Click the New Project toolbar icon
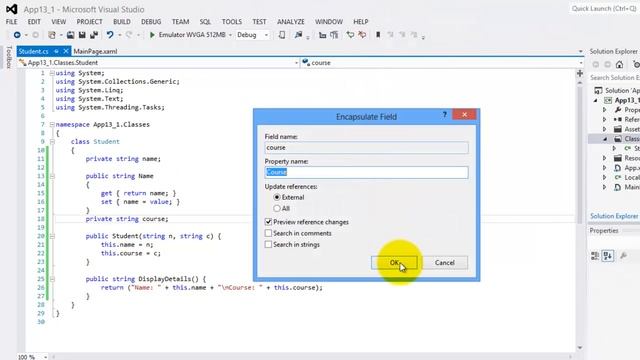Image resolution: width=640 pixels, height=360 pixels. tap(52, 35)
